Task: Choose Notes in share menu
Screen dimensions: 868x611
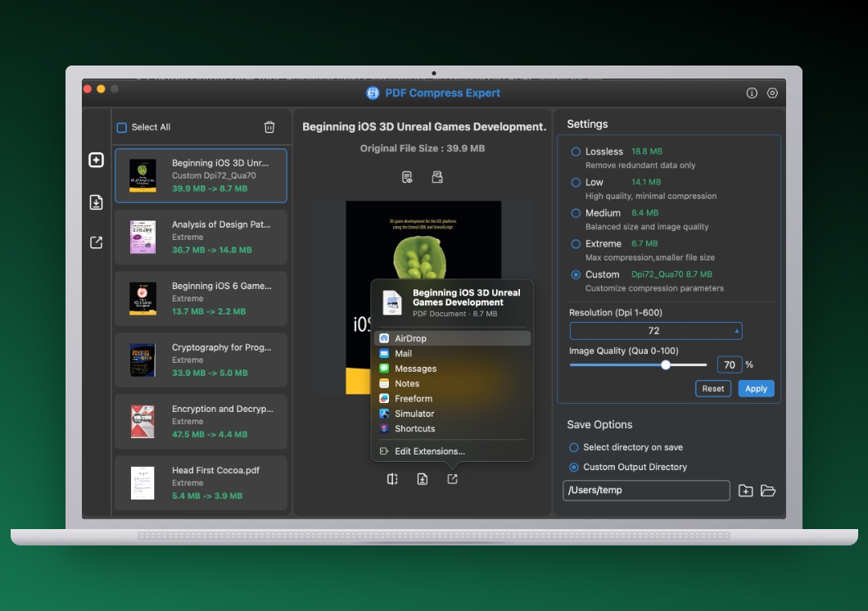Action: 452,383
